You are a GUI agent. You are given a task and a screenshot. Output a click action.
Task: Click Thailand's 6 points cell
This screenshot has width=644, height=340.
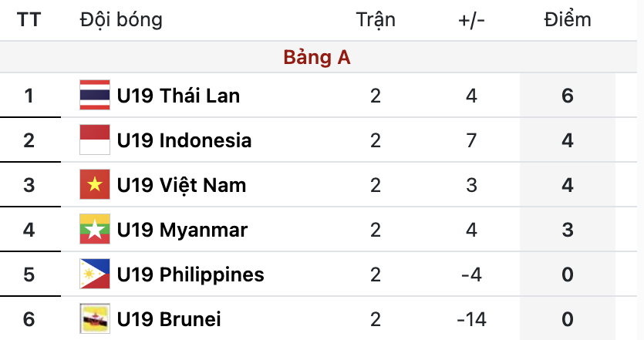pyautogui.click(x=567, y=96)
